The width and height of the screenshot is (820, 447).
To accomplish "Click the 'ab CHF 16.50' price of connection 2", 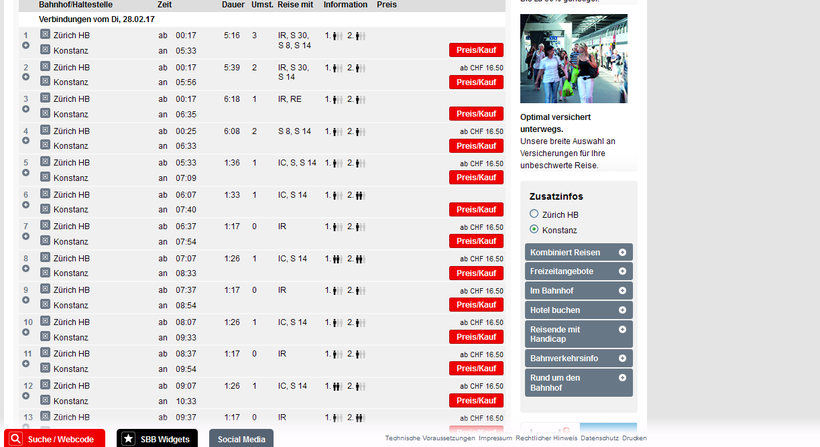I will 482,68.
